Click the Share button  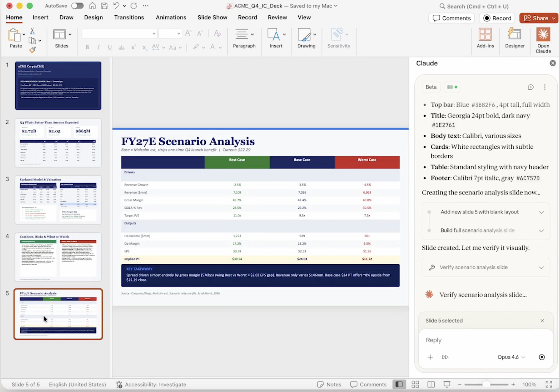539,18
